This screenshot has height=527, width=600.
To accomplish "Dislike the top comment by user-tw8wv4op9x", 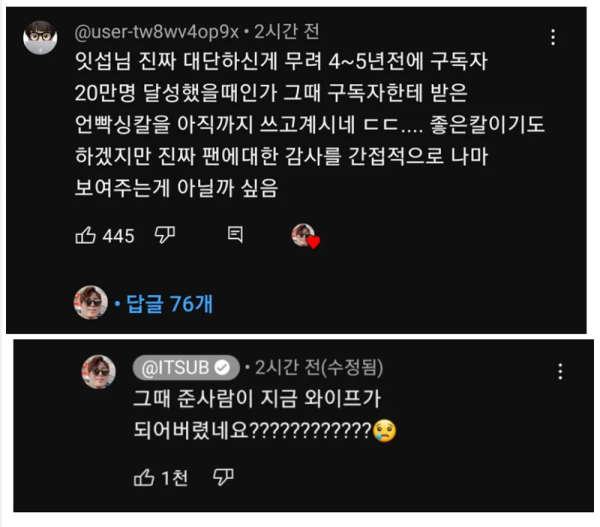I will click(x=165, y=235).
